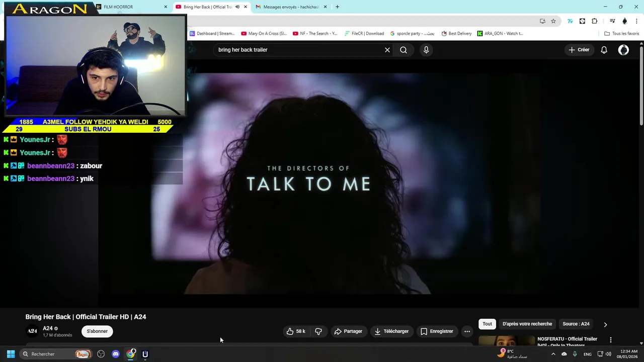644x362 pixels.
Task: Click the Créer create button
Action: tap(579, 50)
